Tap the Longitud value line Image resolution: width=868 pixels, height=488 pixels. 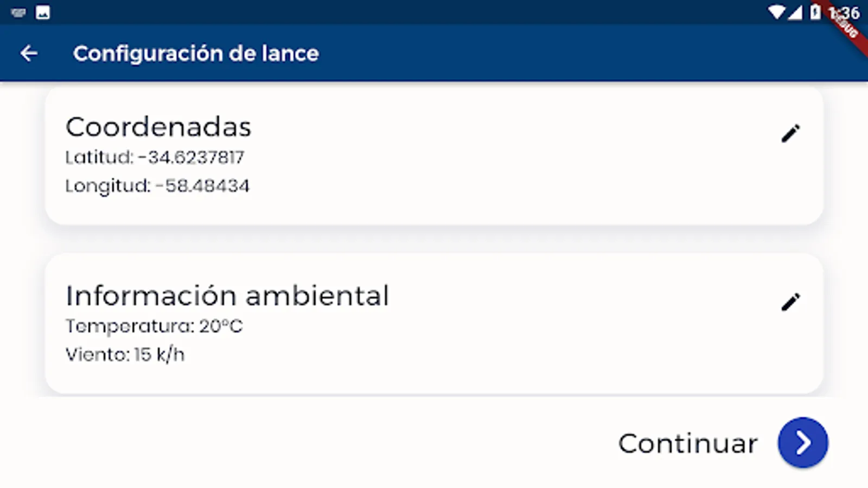(157, 186)
